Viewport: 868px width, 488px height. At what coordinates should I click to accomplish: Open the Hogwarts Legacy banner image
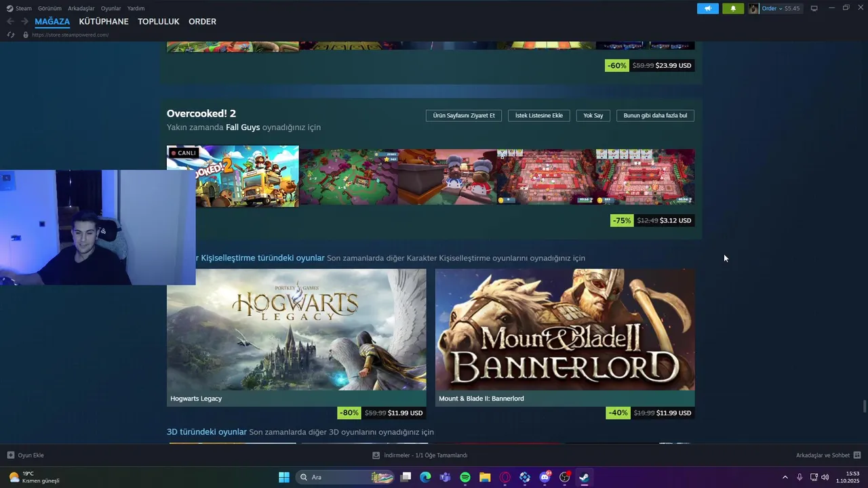296,329
